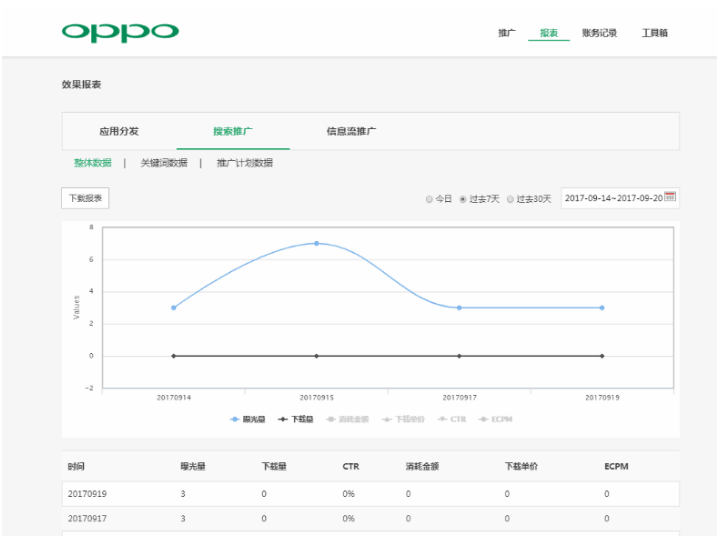The image size is (722, 542).
Task: Click the CTR table column header
Action: [x=351, y=466]
